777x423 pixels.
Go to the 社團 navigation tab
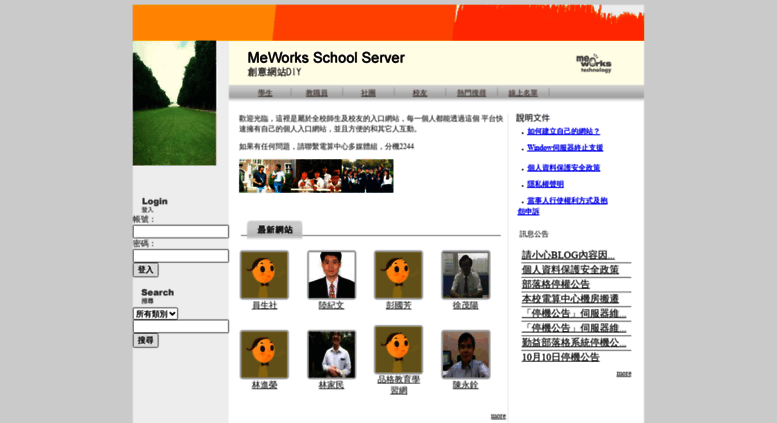[x=368, y=93]
